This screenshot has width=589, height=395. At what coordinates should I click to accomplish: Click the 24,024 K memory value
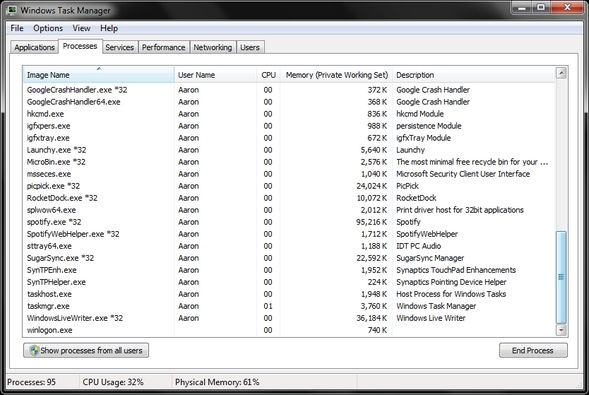coord(372,186)
